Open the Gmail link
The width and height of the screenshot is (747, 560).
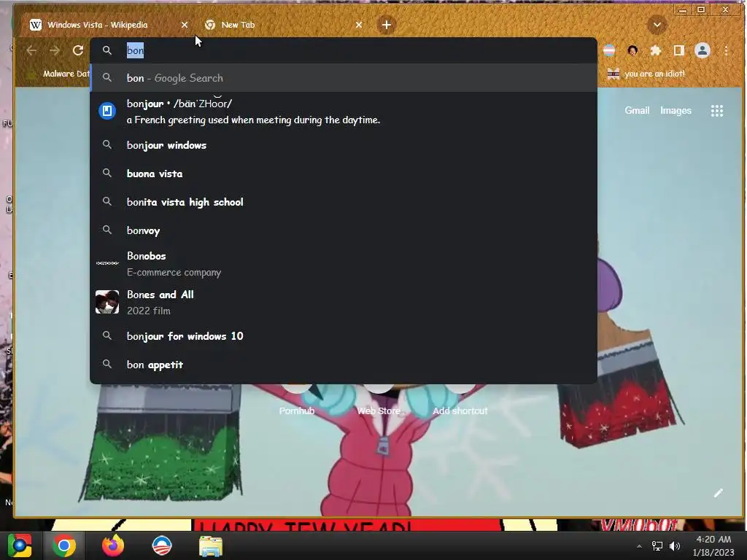click(637, 111)
